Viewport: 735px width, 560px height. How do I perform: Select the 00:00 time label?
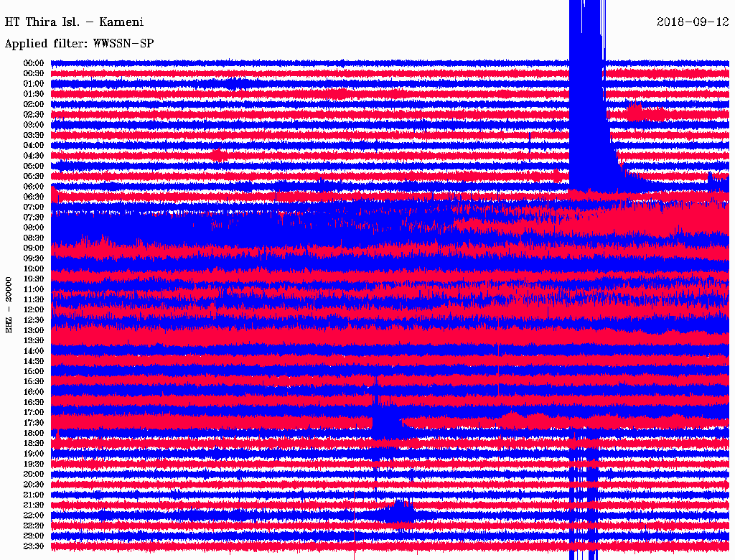click(34, 63)
